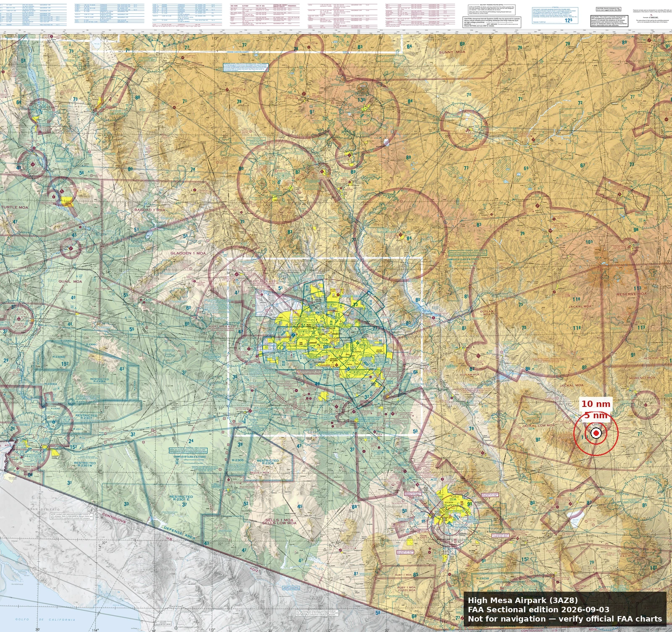Click the "R-2305" restricted area label
Viewport: 672px width, 632px height.
(237, 461)
